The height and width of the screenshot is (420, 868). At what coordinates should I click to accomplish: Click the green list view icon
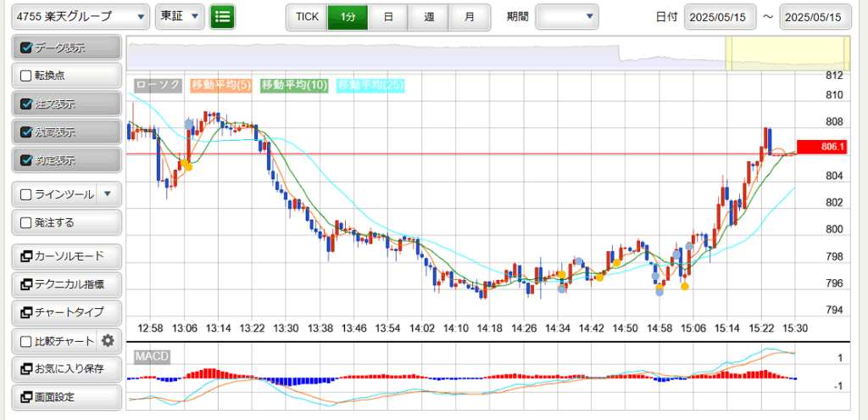223,17
